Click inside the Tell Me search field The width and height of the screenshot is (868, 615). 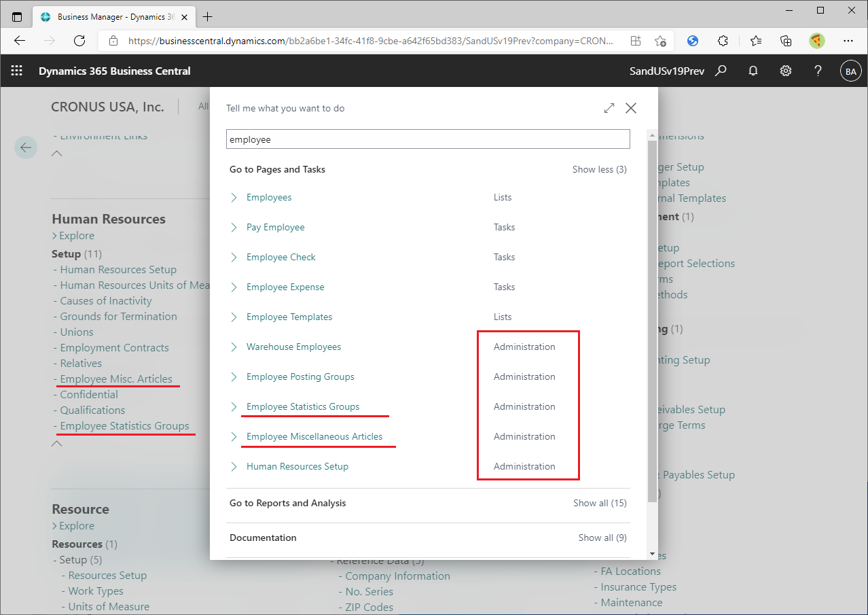(428, 139)
